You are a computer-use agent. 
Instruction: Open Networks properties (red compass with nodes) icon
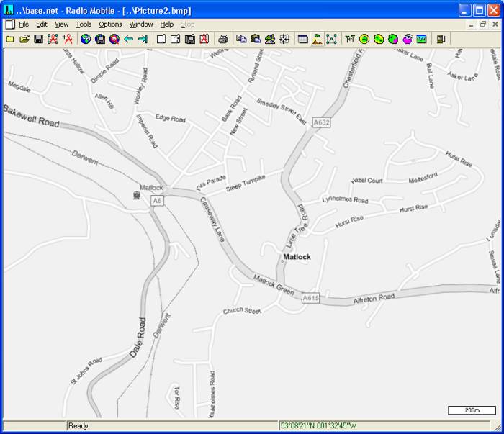(x=53, y=39)
